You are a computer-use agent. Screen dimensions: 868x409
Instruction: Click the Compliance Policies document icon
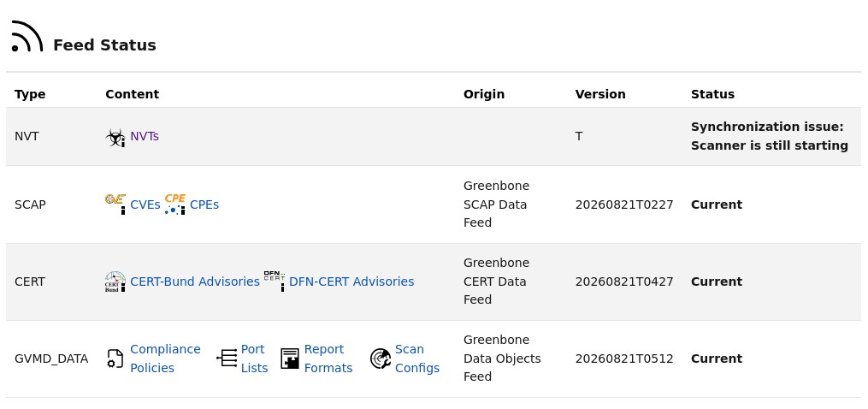click(x=115, y=359)
